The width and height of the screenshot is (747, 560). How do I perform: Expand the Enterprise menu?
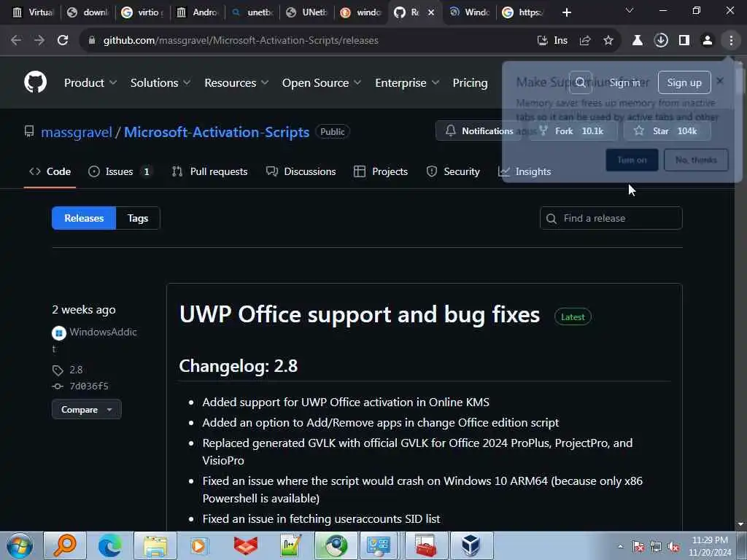pos(407,83)
